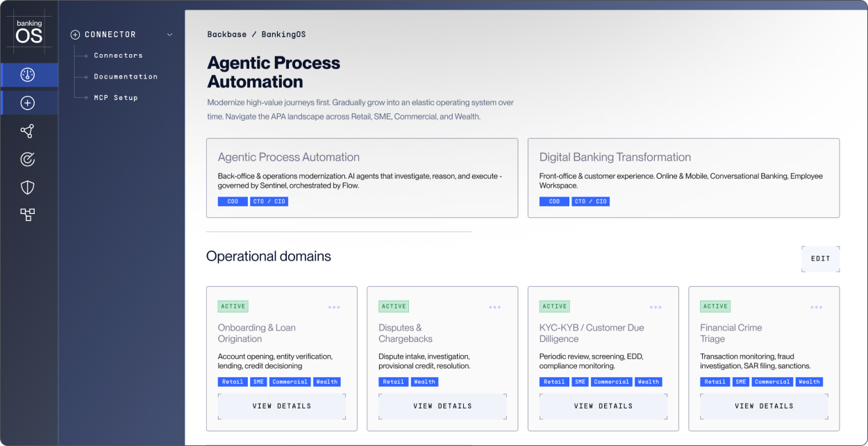Click the Operational domains heading
Screen dimensions: 868x446
(269, 256)
